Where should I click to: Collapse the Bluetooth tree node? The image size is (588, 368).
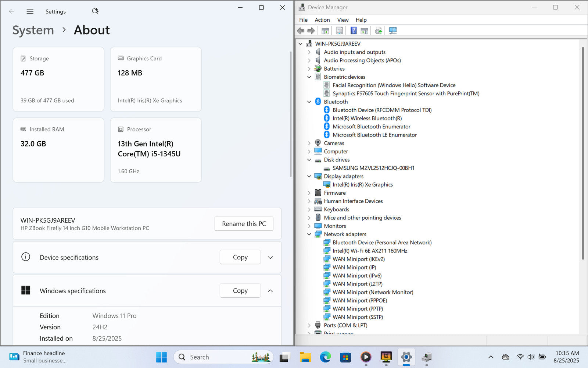coord(309,102)
